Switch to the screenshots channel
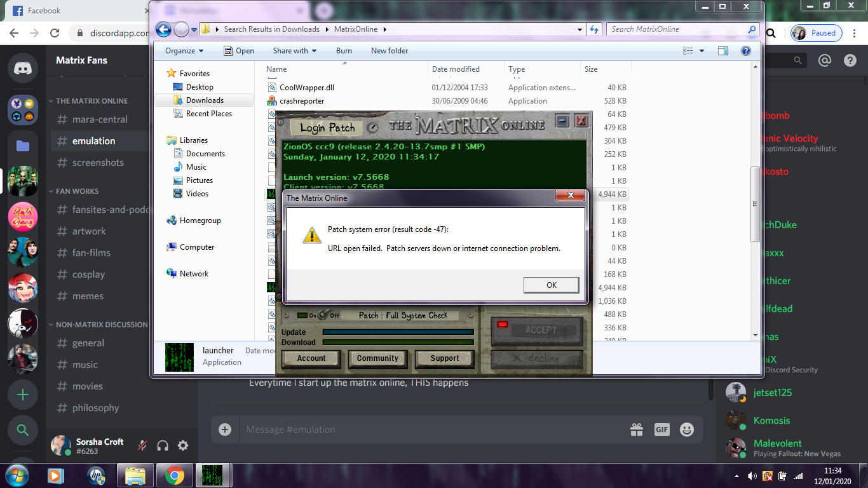The width and height of the screenshot is (868, 488). tap(98, 163)
